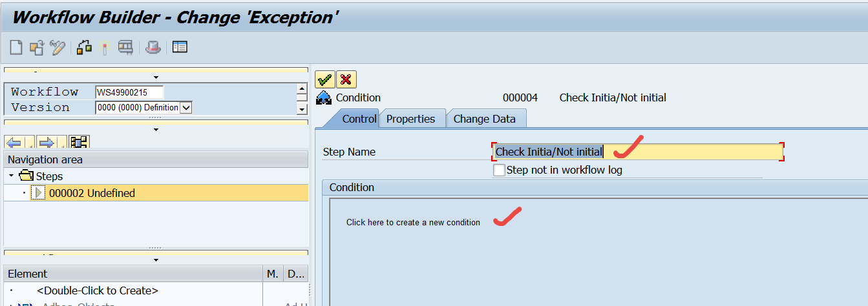Toggle display/change mode with the pencil icon
This screenshot has height=306, width=868.
point(58,47)
